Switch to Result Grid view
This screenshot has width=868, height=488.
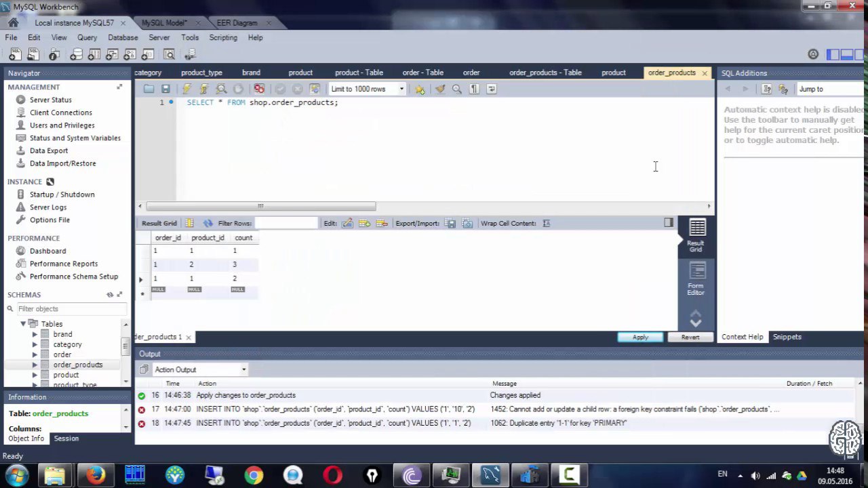(x=696, y=236)
